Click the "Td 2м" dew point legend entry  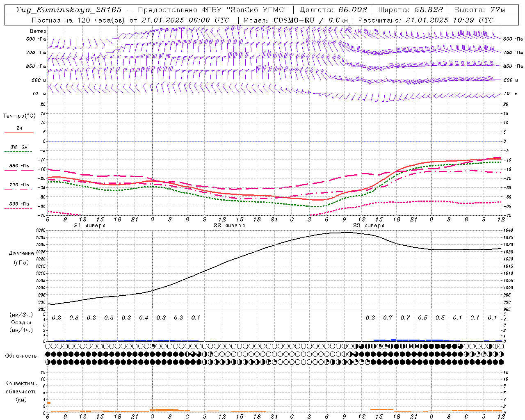(x=19, y=147)
